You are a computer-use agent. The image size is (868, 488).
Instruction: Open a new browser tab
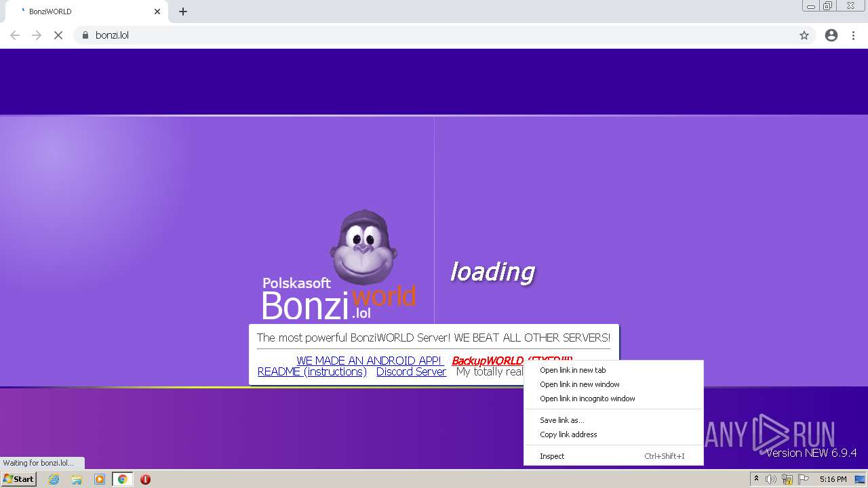(183, 12)
